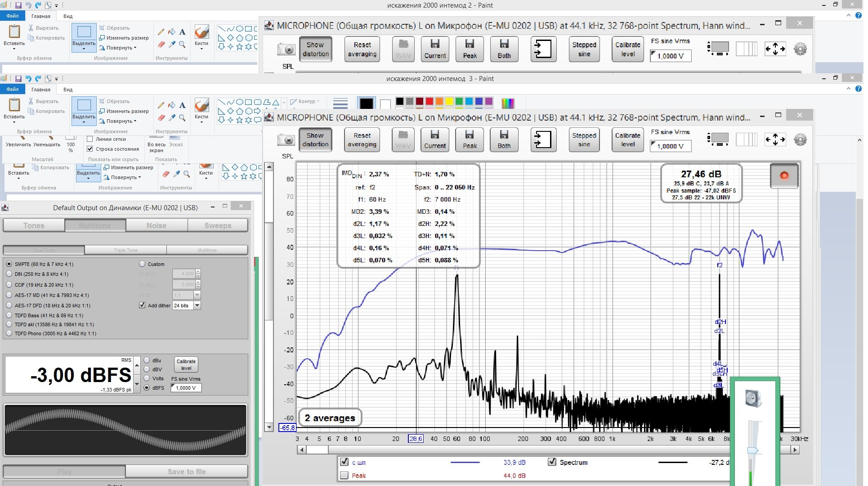The width and height of the screenshot is (868, 486).
Task: Open the RTA settings gear icon
Action: [800, 140]
